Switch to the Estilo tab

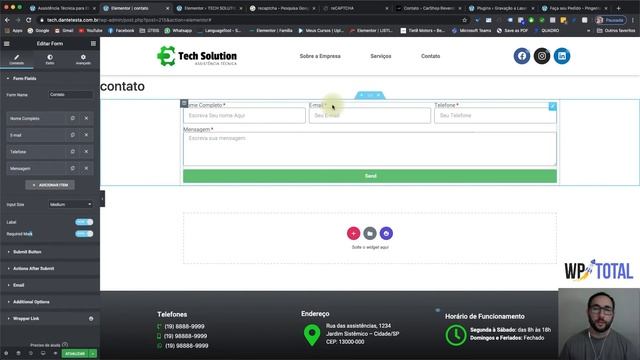pos(50,60)
